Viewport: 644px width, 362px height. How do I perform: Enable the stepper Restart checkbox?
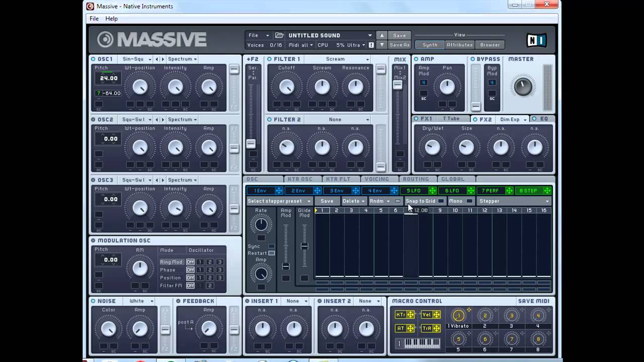(272, 253)
